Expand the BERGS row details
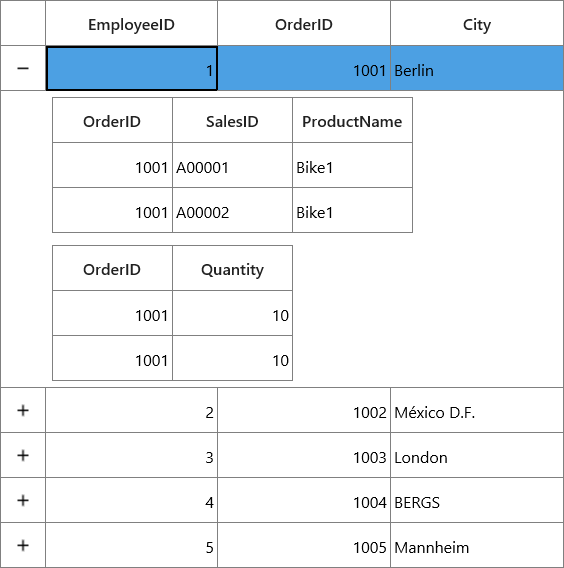The height and width of the screenshot is (568, 564). point(23,500)
